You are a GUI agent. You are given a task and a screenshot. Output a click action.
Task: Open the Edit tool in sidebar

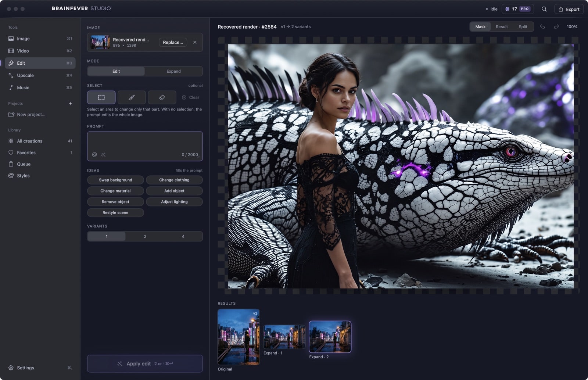[x=40, y=63]
